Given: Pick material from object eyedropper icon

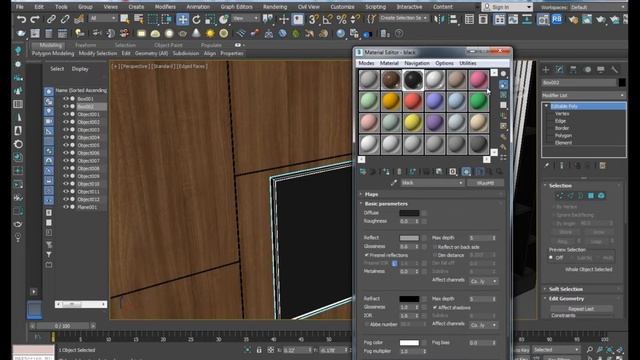Looking at the screenshot, I should pos(393,183).
